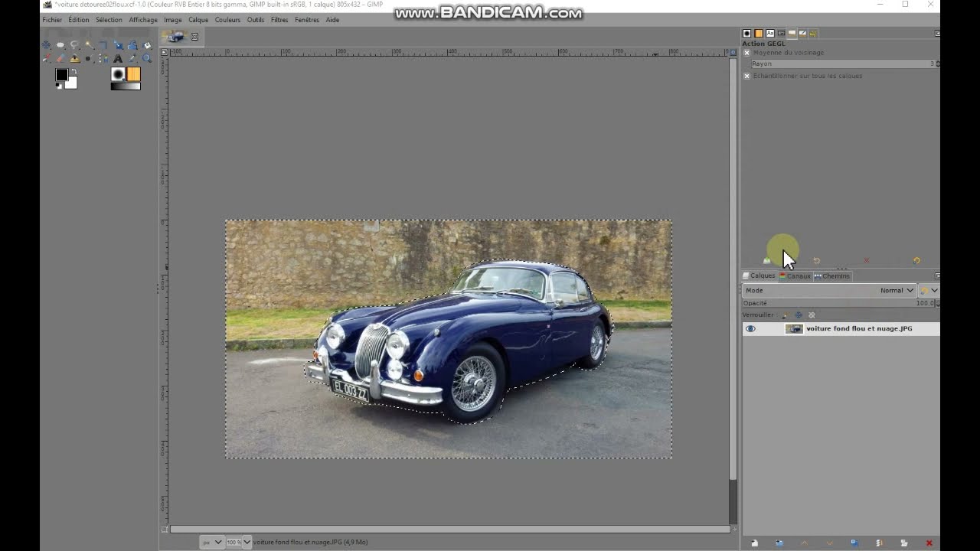Viewport: 980px width, 551px height.
Task: Select the Zoom magnifier tool
Action: (146, 58)
